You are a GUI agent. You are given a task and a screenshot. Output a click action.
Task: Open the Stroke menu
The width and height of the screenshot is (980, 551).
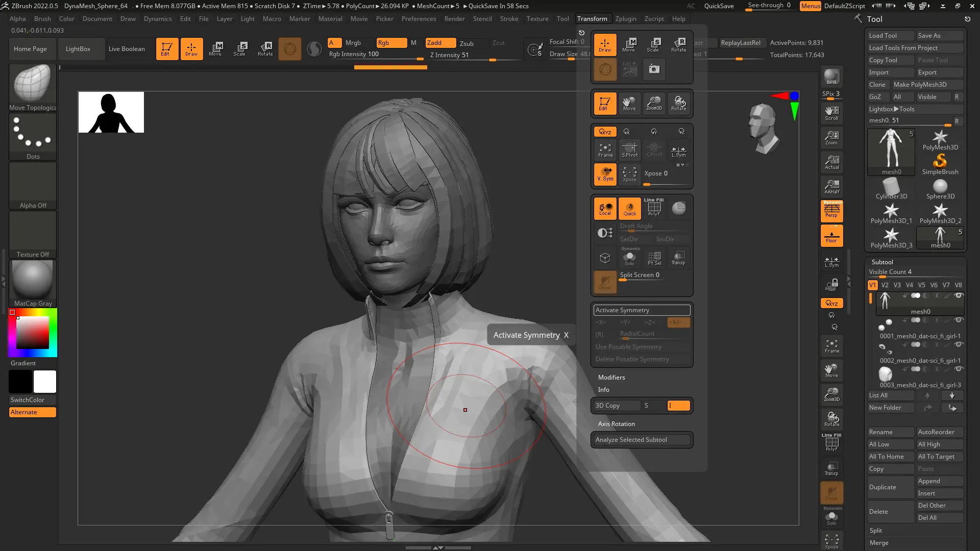click(x=508, y=19)
